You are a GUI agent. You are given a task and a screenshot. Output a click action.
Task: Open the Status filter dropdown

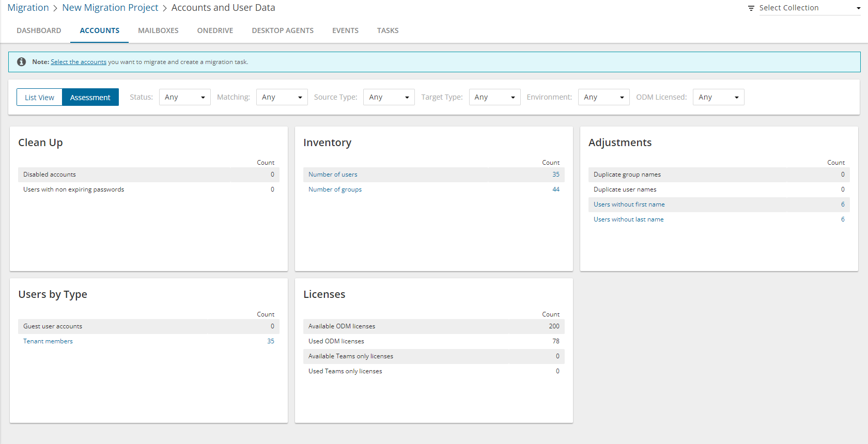[x=184, y=97]
